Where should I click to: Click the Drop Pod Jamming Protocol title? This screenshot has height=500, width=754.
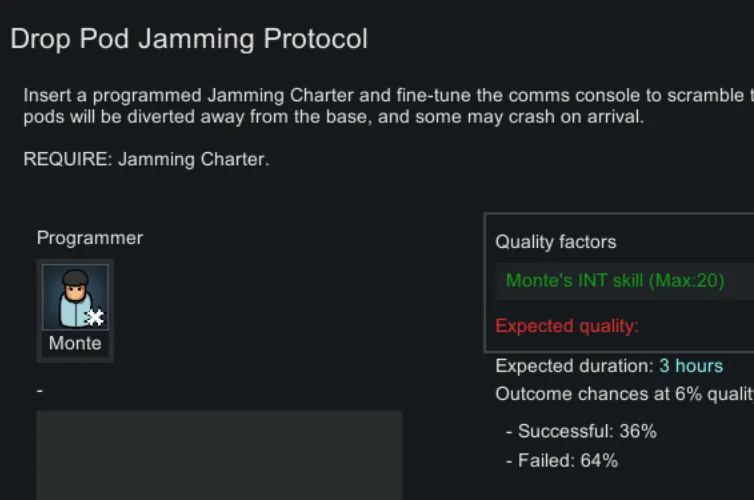pyautogui.click(x=189, y=39)
